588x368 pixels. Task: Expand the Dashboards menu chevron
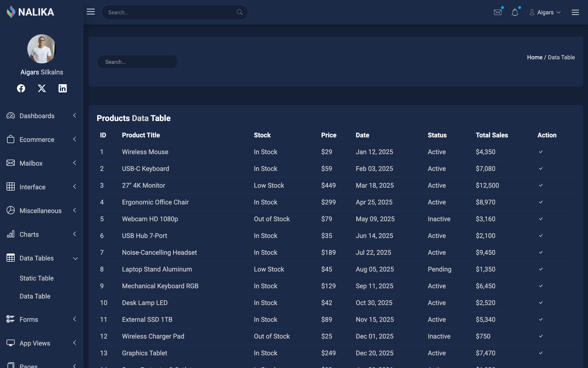tap(75, 115)
